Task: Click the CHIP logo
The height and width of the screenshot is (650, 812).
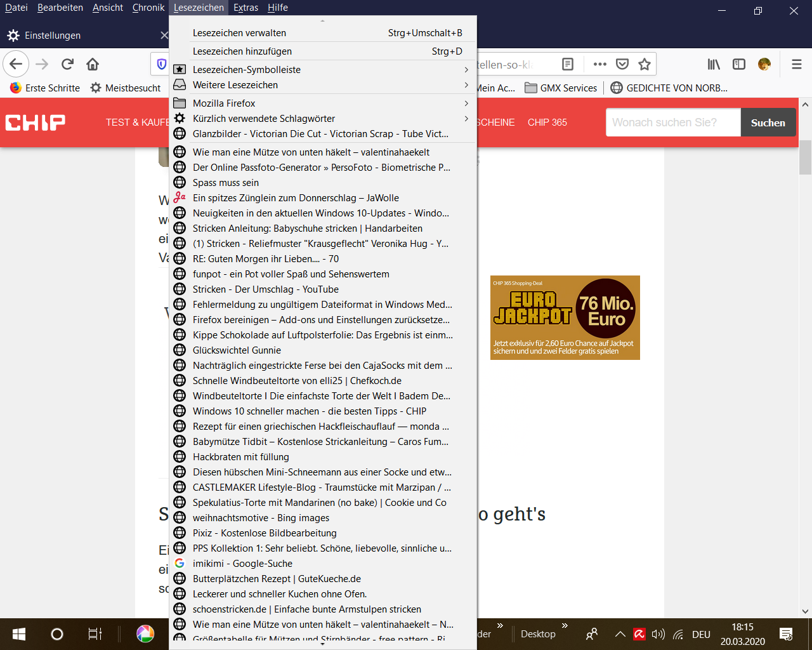Action: pyautogui.click(x=36, y=123)
